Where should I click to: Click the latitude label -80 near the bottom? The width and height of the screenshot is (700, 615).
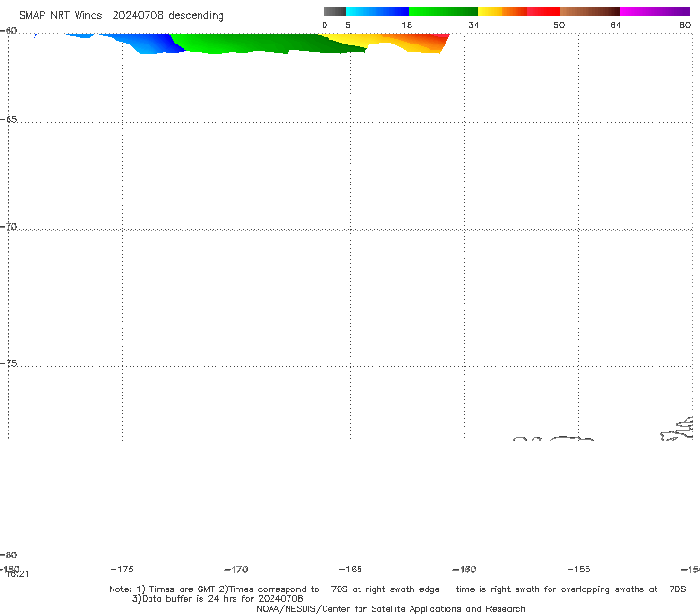(9, 554)
